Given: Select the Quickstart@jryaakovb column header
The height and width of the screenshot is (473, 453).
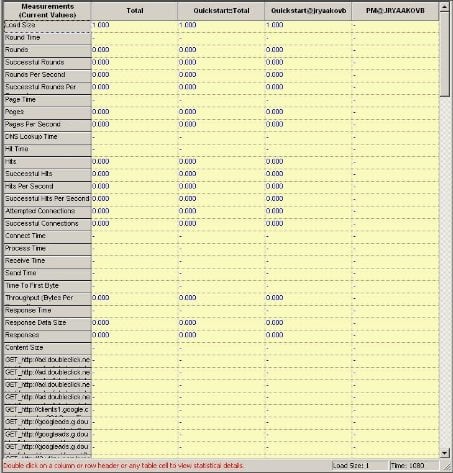Looking at the screenshot, I should click(308, 11).
